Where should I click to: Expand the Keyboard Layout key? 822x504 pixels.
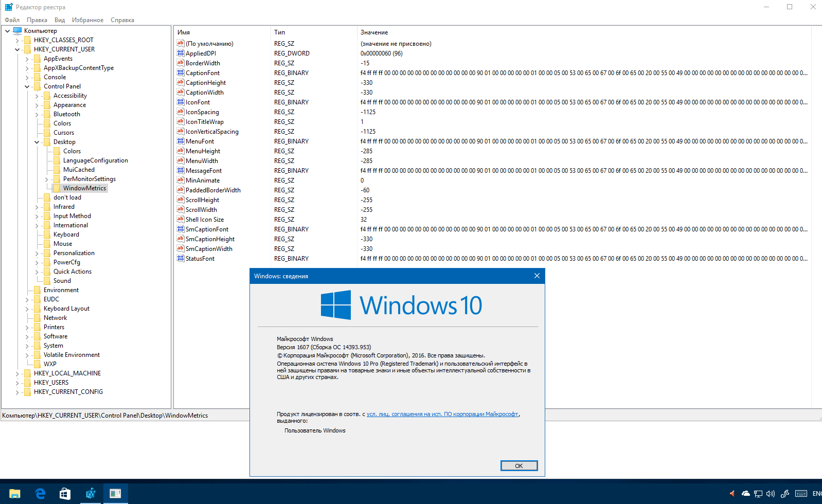pyautogui.click(x=27, y=309)
